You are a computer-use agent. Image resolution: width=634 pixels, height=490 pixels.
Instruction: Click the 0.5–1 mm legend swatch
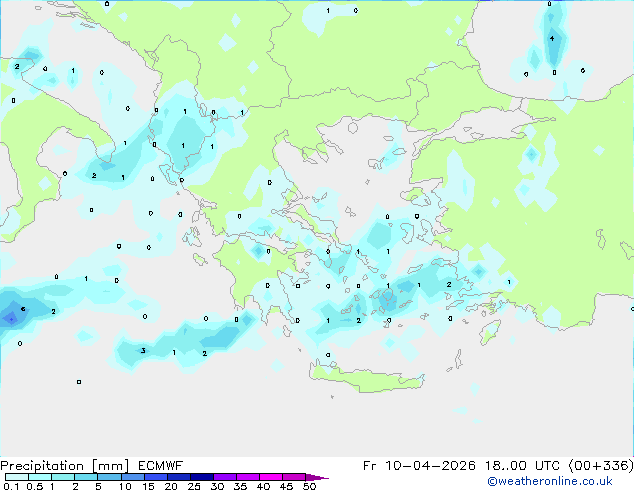tap(40, 477)
